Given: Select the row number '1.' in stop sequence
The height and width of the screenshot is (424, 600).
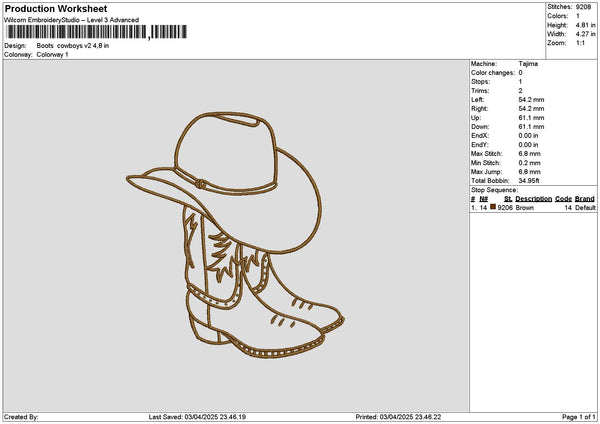Looking at the screenshot, I should click(473, 208).
